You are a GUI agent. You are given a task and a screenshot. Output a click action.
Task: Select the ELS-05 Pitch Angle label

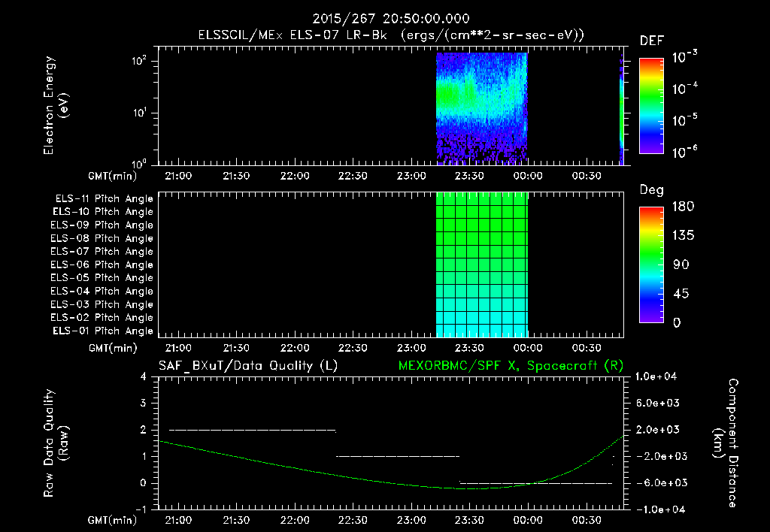(102, 278)
